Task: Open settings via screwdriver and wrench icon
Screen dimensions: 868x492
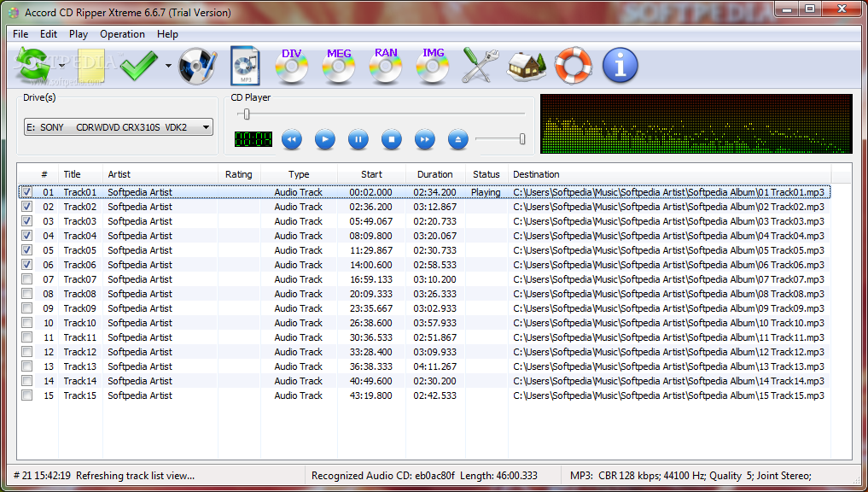Action: tap(481, 66)
